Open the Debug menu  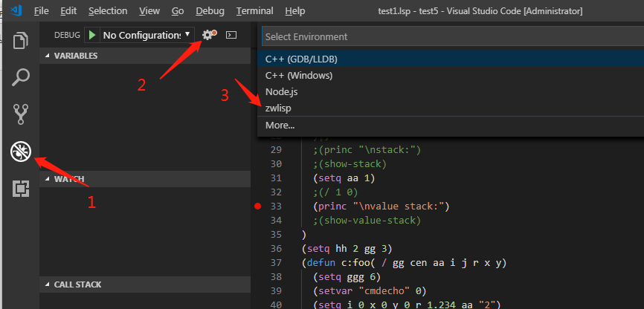click(210, 10)
